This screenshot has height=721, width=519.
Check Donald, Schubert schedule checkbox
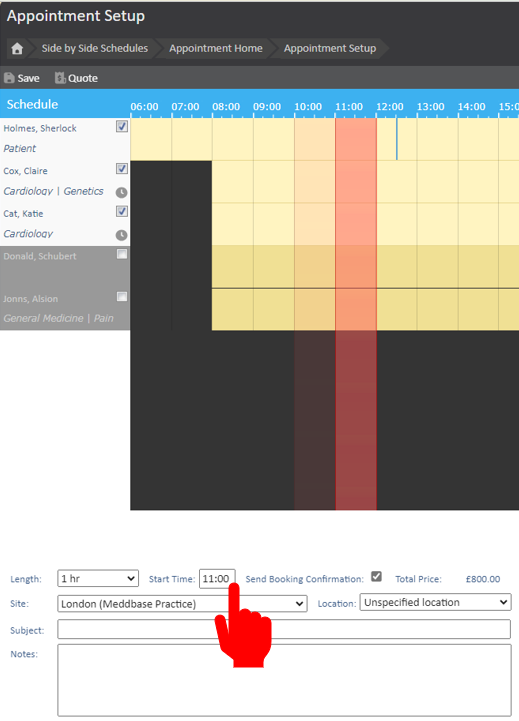click(x=122, y=254)
